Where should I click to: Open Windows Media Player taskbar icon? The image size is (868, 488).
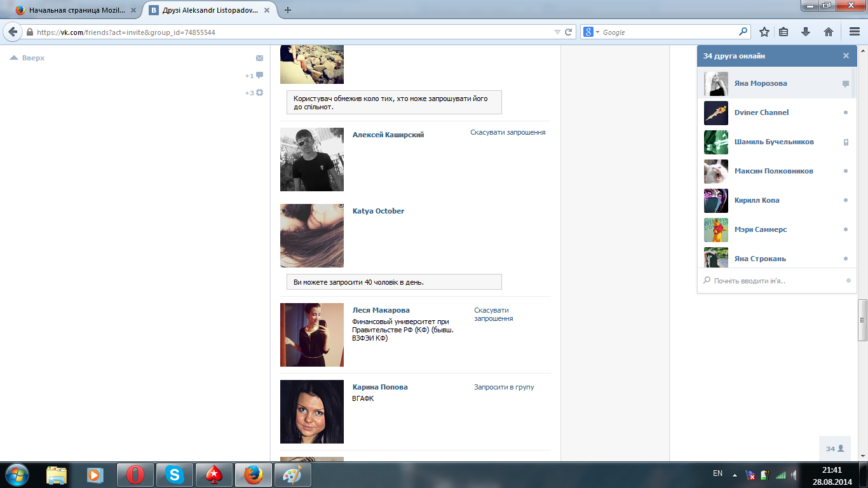click(95, 475)
